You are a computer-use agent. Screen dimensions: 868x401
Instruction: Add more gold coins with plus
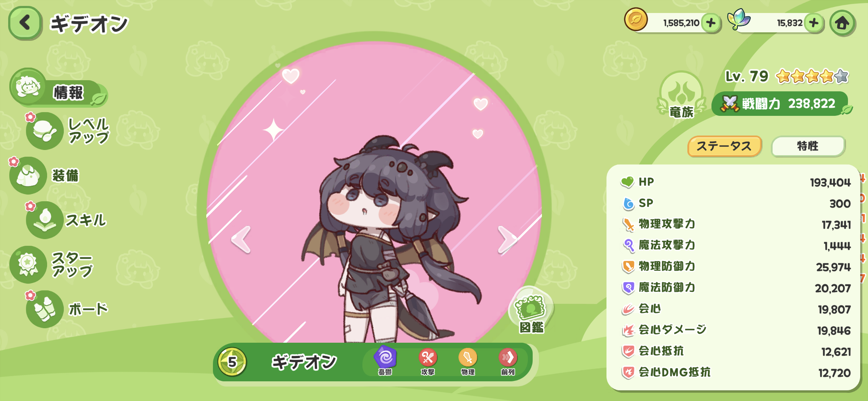[711, 23]
